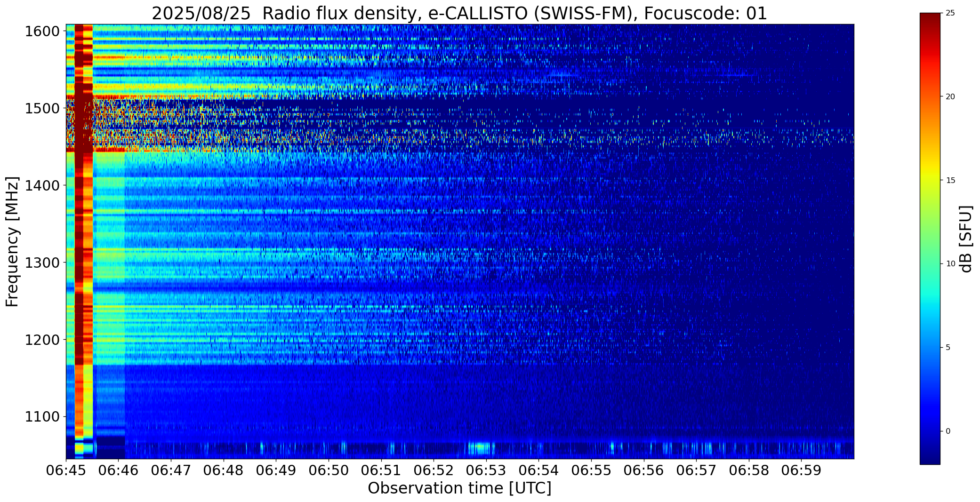Click the 'Frequency [MHz]' y-axis label
The image size is (980, 502).
pyautogui.click(x=12, y=241)
